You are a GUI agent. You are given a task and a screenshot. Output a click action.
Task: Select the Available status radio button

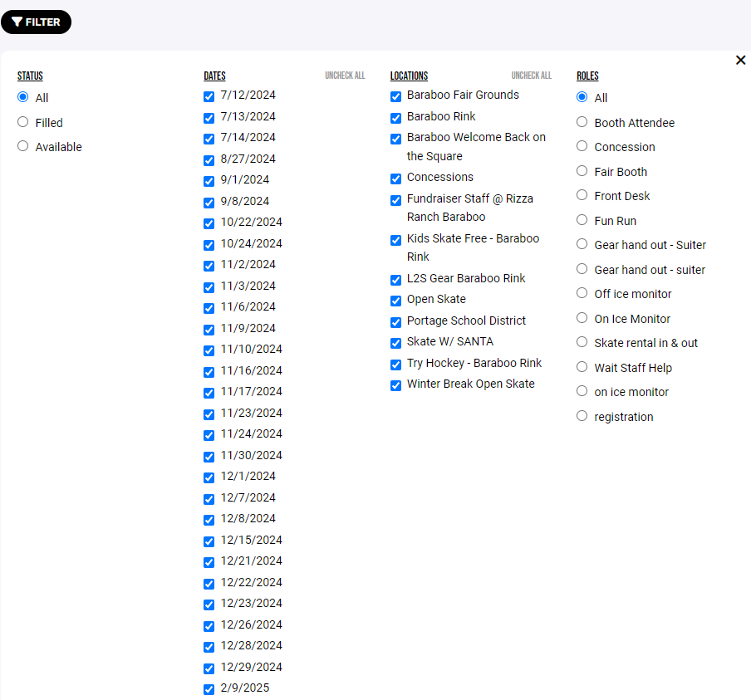(x=23, y=146)
